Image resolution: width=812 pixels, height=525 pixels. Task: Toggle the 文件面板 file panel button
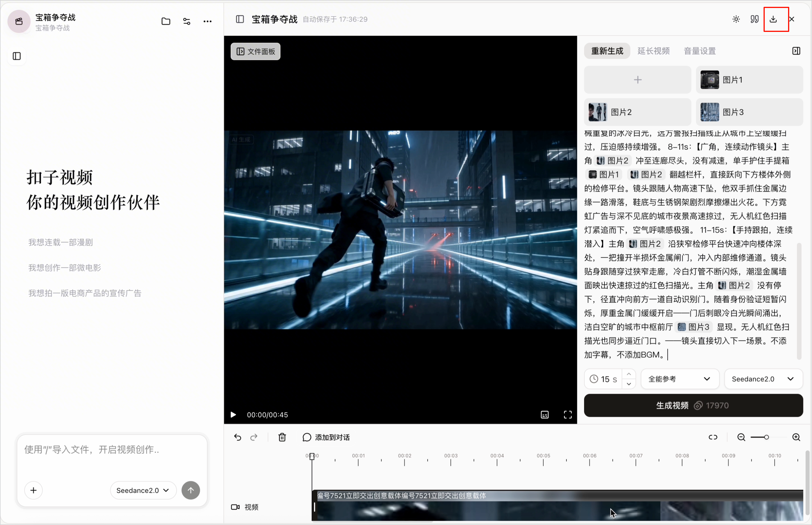(x=256, y=52)
